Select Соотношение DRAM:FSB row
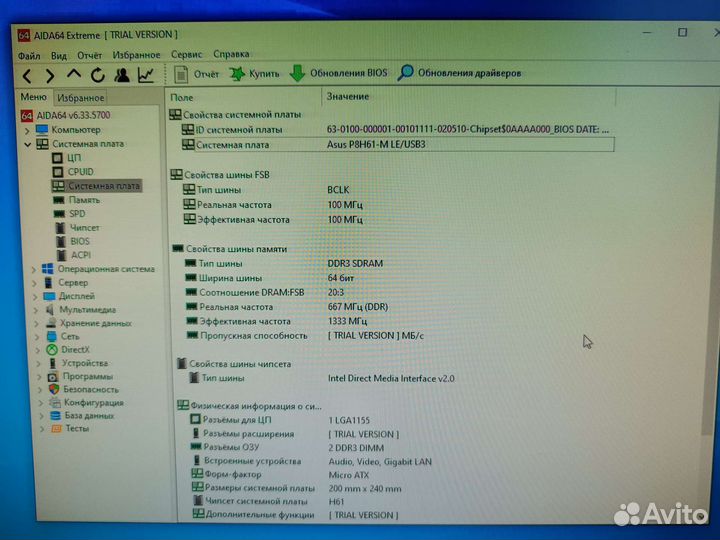 (x=397, y=292)
